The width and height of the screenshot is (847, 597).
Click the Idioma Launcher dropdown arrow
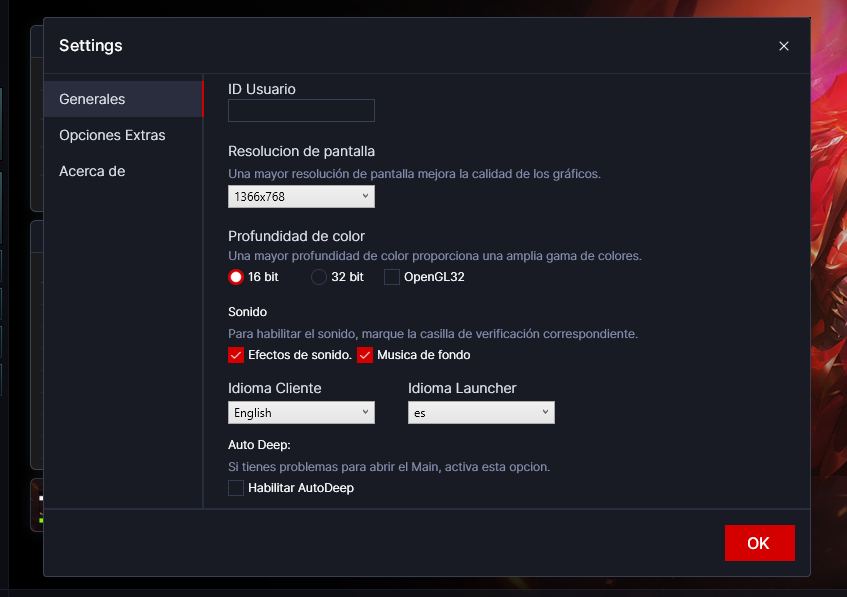point(546,412)
